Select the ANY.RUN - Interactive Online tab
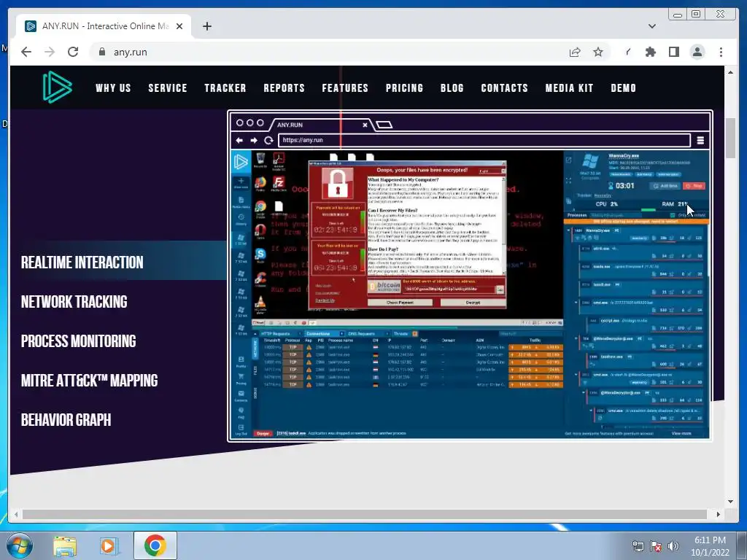Image resolution: width=747 pixels, height=560 pixels. [104, 26]
